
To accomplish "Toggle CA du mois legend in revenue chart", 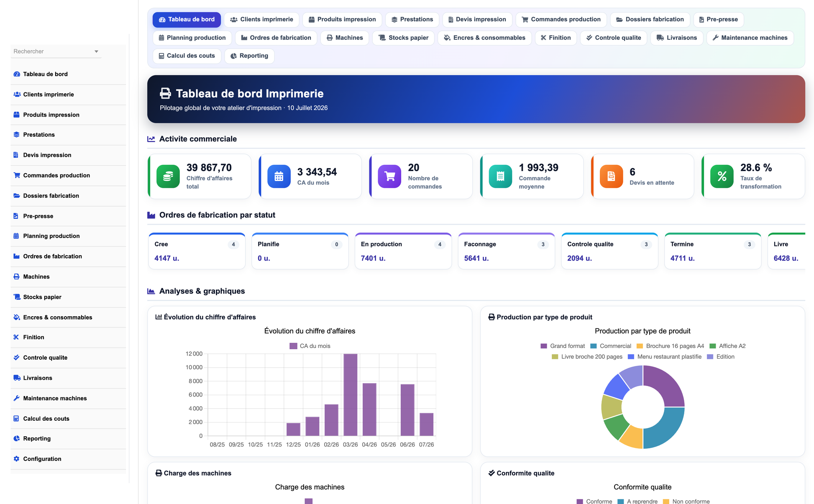I will point(310,346).
